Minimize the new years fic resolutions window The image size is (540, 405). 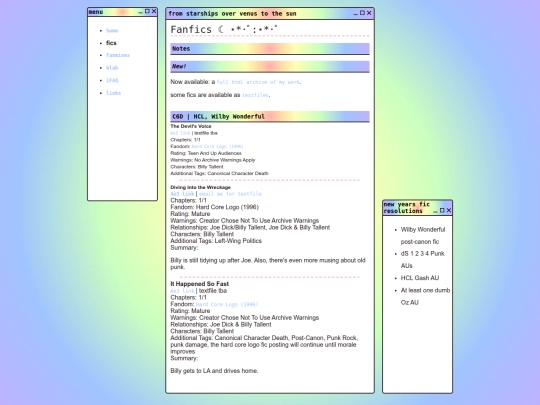(436, 210)
